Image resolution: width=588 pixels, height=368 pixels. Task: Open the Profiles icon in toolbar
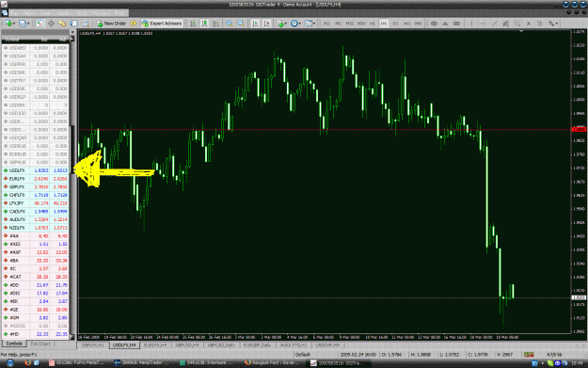tap(23, 24)
